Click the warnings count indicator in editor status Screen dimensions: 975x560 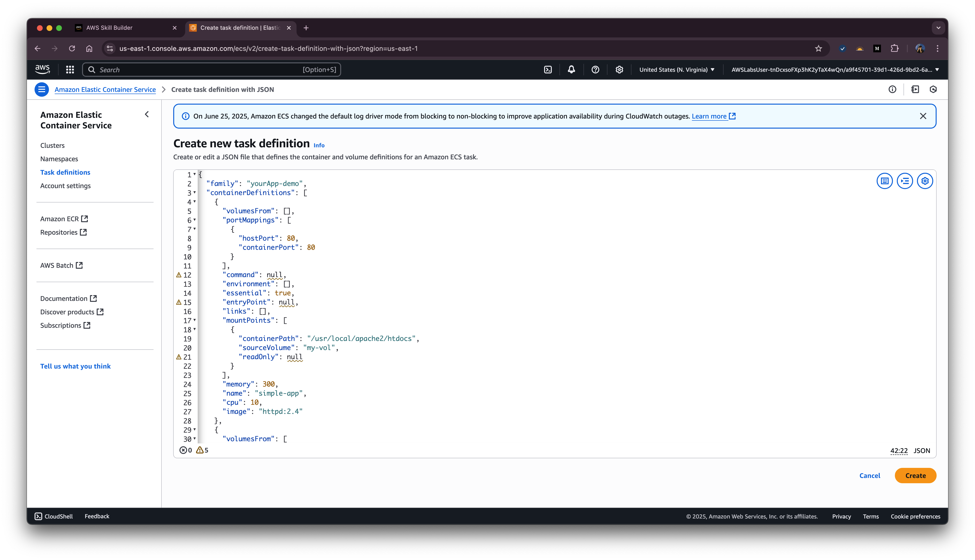202,450
